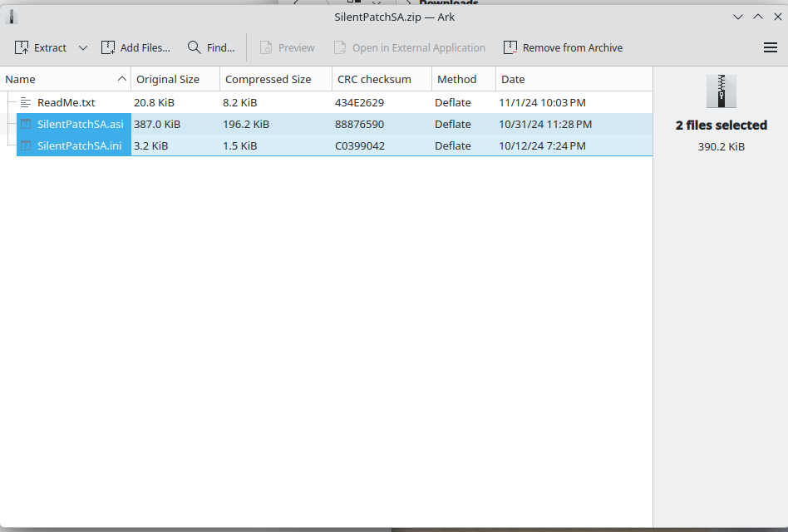Click the 1.5 KiB compressed size cell

click(x=240, y=145)
